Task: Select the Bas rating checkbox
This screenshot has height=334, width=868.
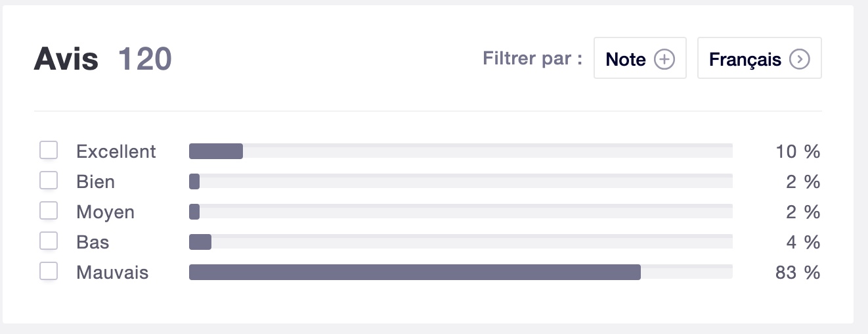Action: [49, 241]
